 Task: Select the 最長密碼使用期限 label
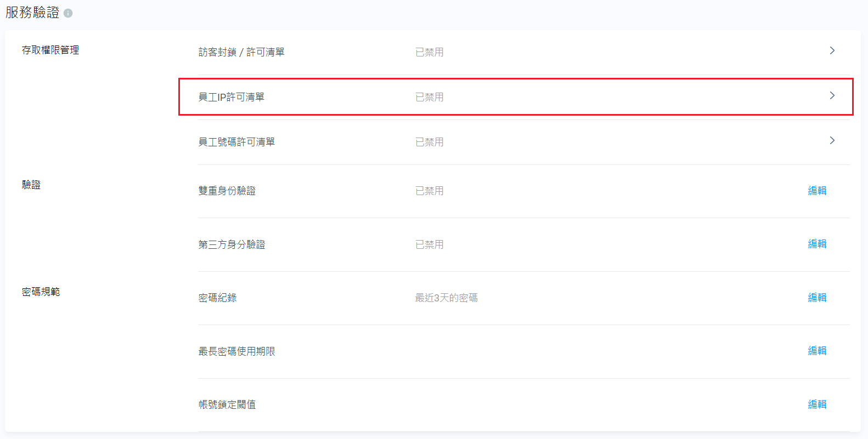pos(236,351)
